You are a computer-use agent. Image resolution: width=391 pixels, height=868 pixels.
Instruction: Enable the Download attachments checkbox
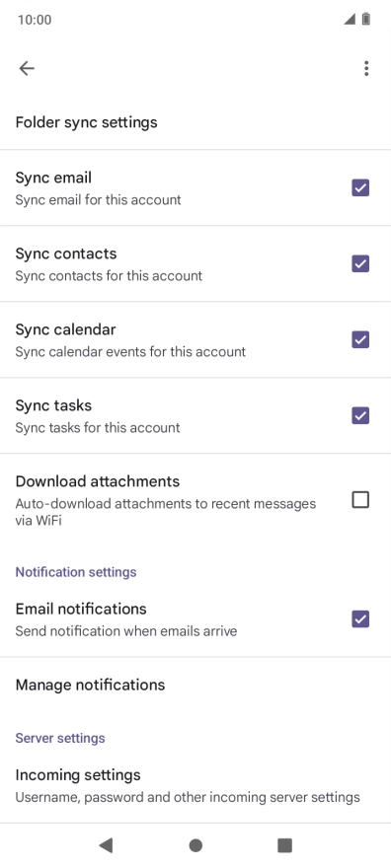click(x=360, y=500)
